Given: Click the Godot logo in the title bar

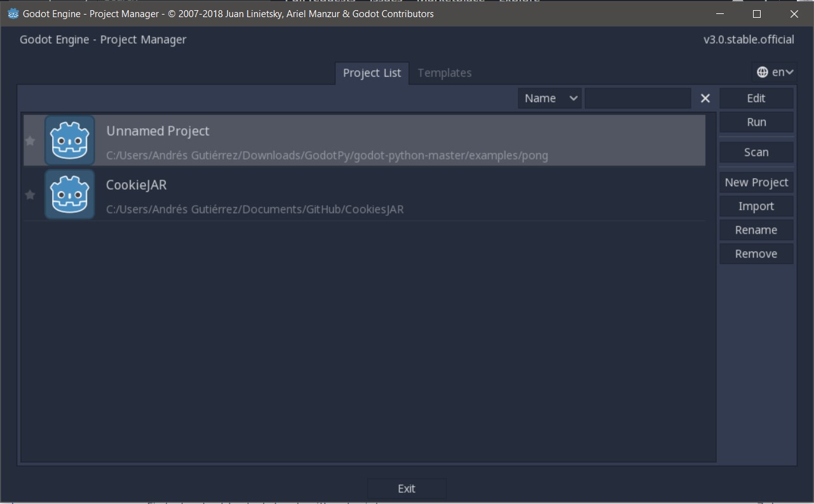Looking at the screenshot, I should click(x=13, y=13).
